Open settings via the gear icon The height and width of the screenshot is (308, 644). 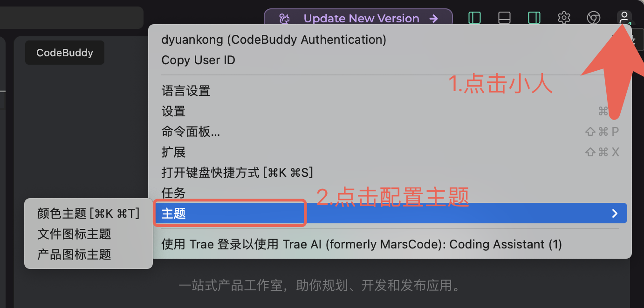coord(564,18)
